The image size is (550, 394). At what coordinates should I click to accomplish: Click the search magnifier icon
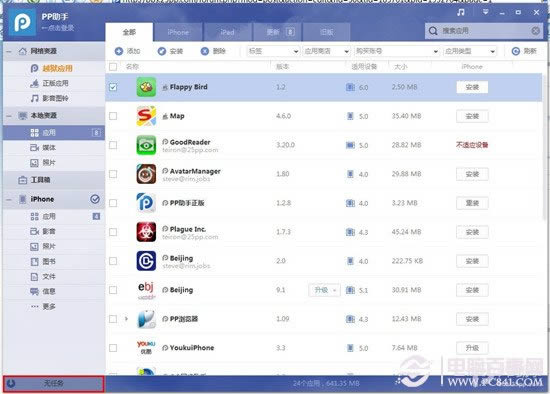(433, 31)
